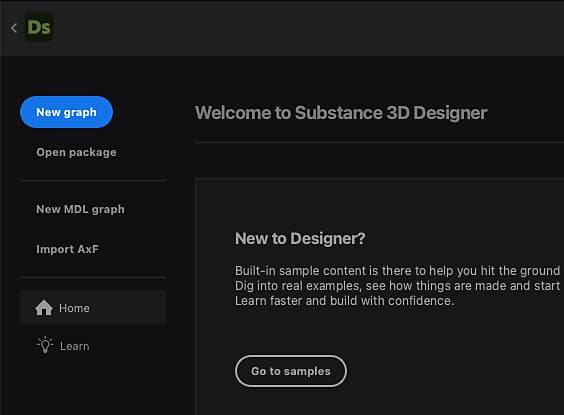Click the Go to samples button
The height and width of the screenshot is (415, 564).
[x=291, y=371]
